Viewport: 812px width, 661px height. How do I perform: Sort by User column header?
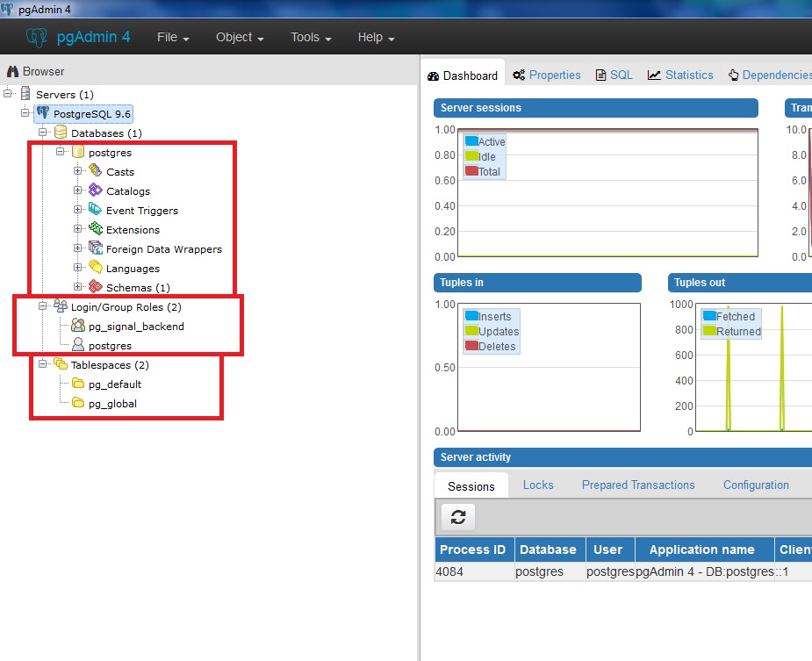[x=610, y=550]
